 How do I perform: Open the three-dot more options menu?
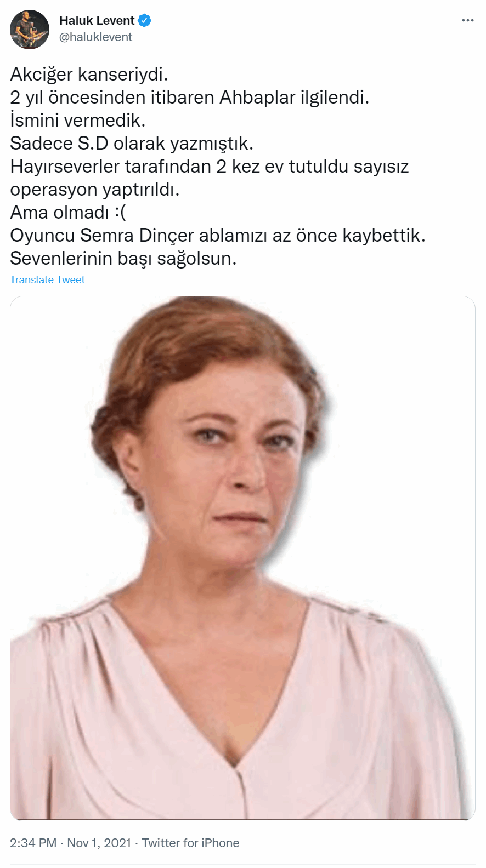coord(467,20)
